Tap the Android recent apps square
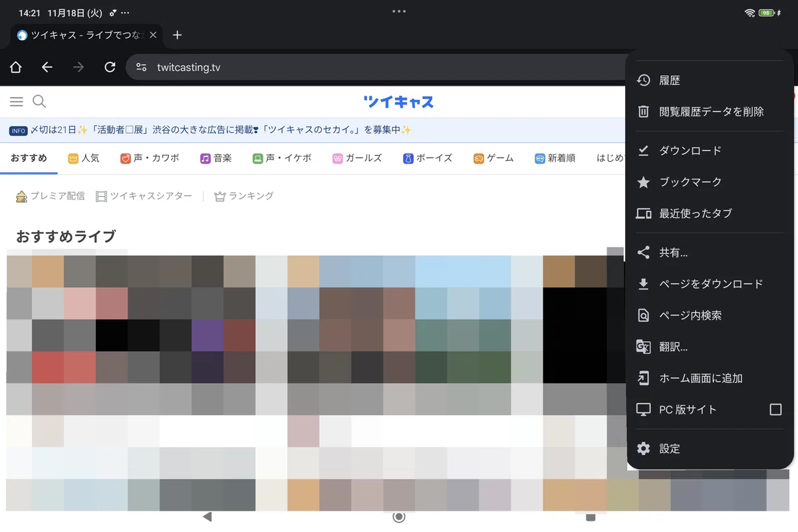This screenshot has height=532, width=798. click(590, 517)
